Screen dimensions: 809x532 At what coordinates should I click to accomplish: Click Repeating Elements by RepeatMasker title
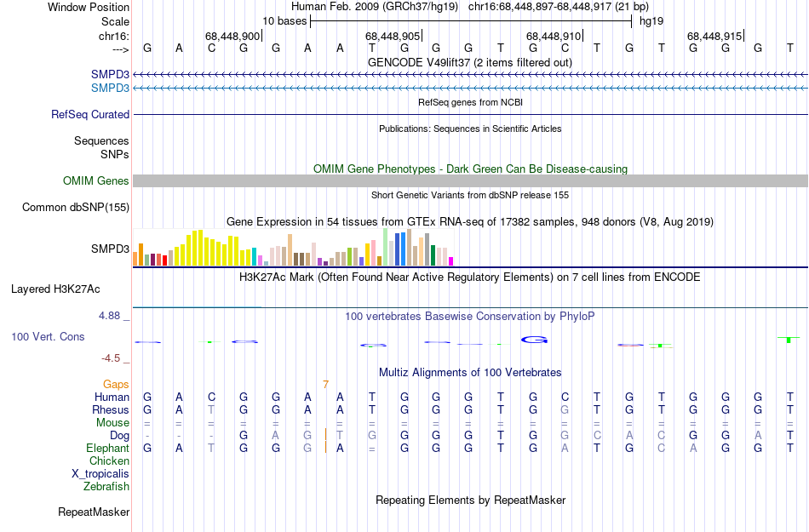[x=470, y=500]
